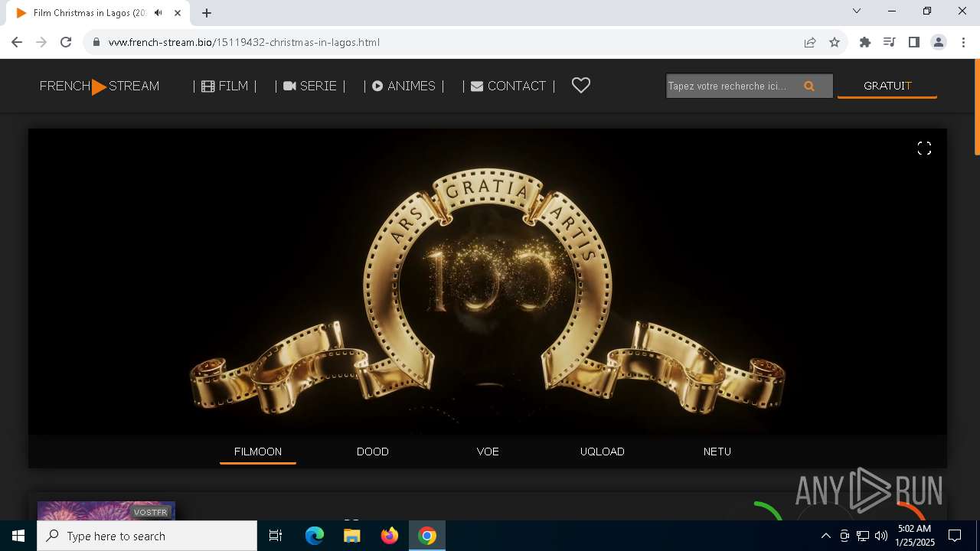The width and height of the screenshot is (980, 551).
Task: Show hidden system tray icons
Action: pyautogui.click(x=825, y=536)
